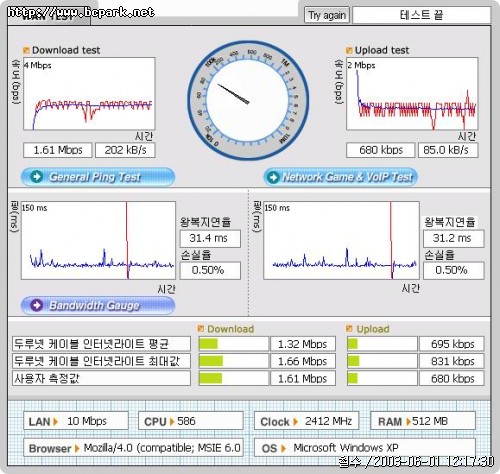Click the 1.32 Mbps download average bar
The image size is (500, 474).
coord(233,344)
